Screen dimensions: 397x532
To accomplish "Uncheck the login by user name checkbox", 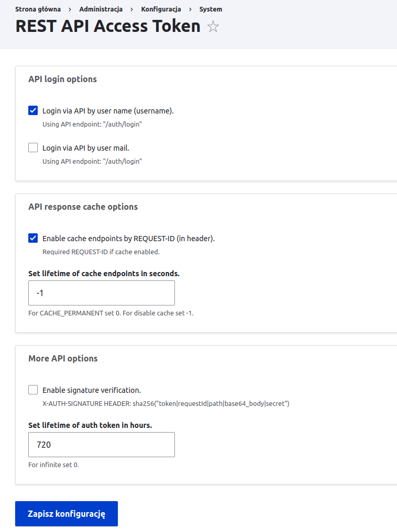I will click(x=33, y=110).
